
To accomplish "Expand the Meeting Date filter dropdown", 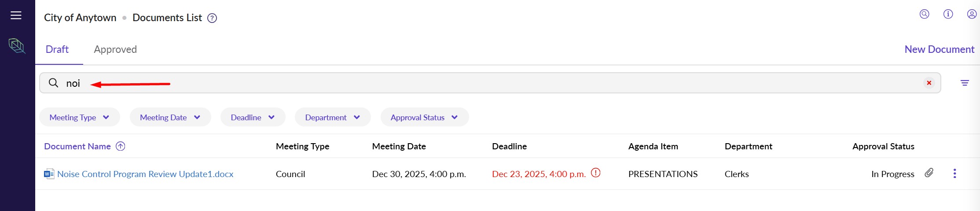I will [170, 118].
